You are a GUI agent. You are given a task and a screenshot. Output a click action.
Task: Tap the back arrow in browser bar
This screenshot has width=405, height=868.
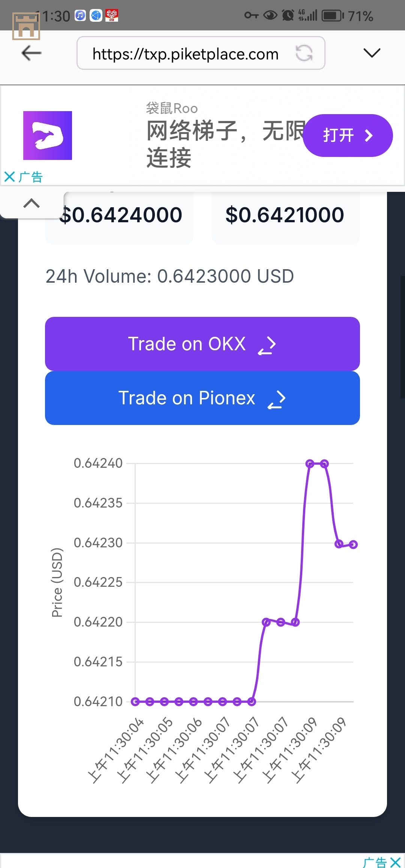31,53
